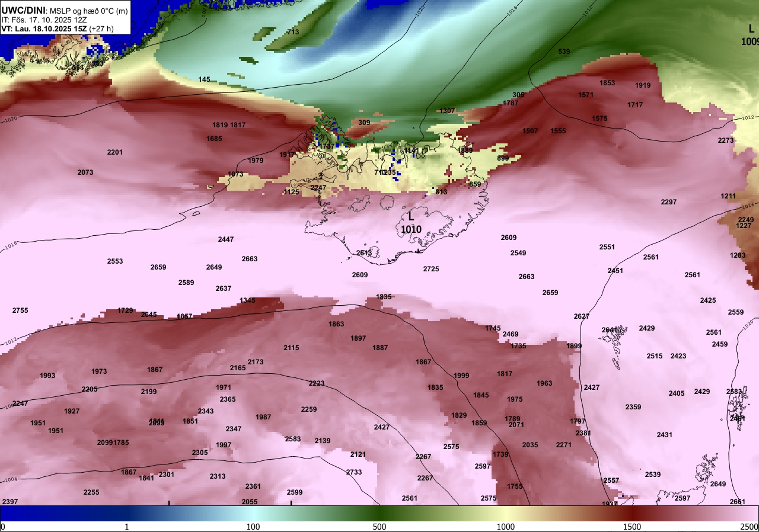Click the height value 2637
Screen dimensions: 759x532
coord(224,289)
